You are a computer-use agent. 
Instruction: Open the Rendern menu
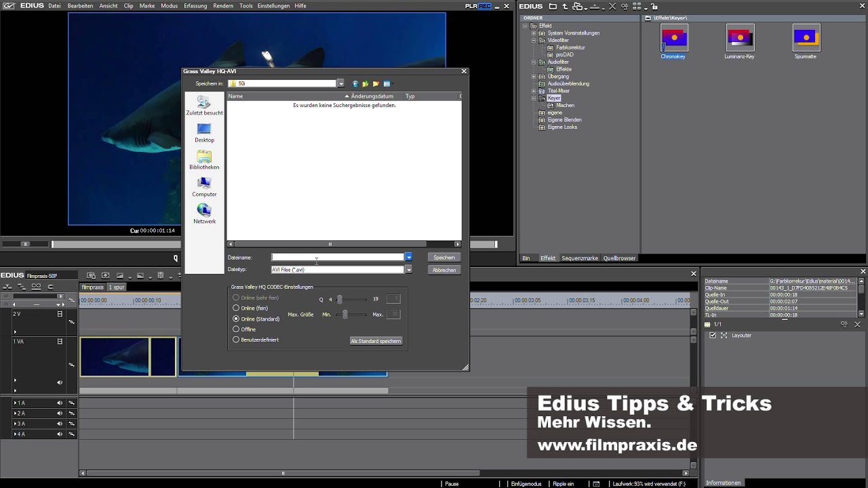click(x=223, y=5)
